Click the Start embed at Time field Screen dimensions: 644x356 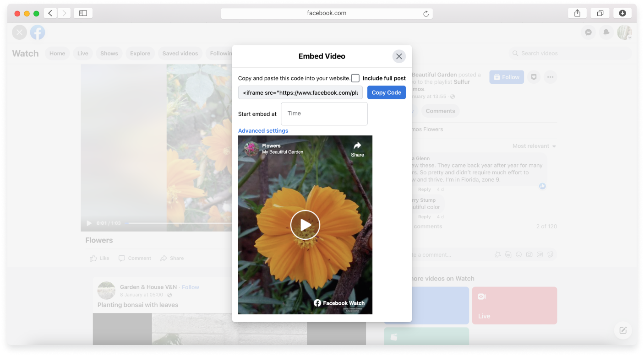click(324, 113)
